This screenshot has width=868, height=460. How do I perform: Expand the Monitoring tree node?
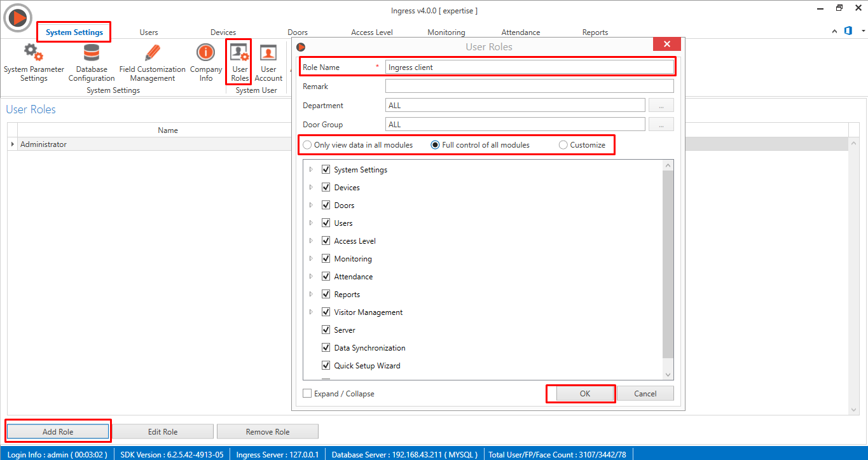click(311, 258)
